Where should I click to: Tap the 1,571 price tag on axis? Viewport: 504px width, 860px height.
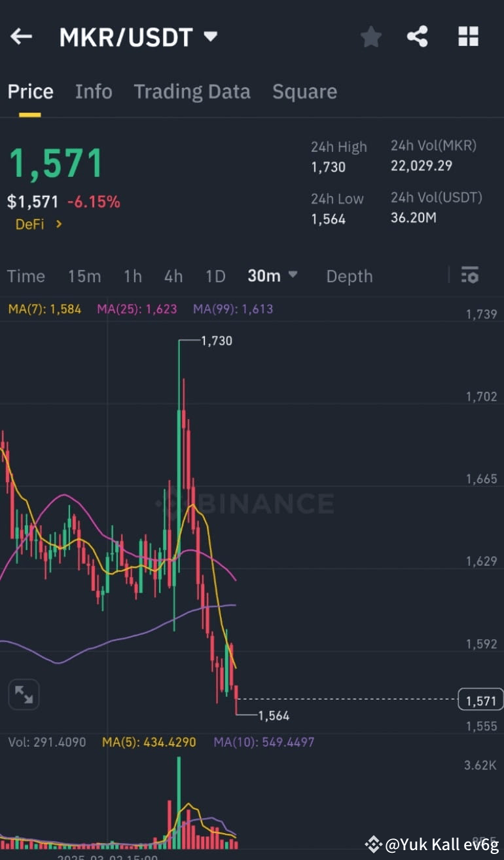coord(481,700)
